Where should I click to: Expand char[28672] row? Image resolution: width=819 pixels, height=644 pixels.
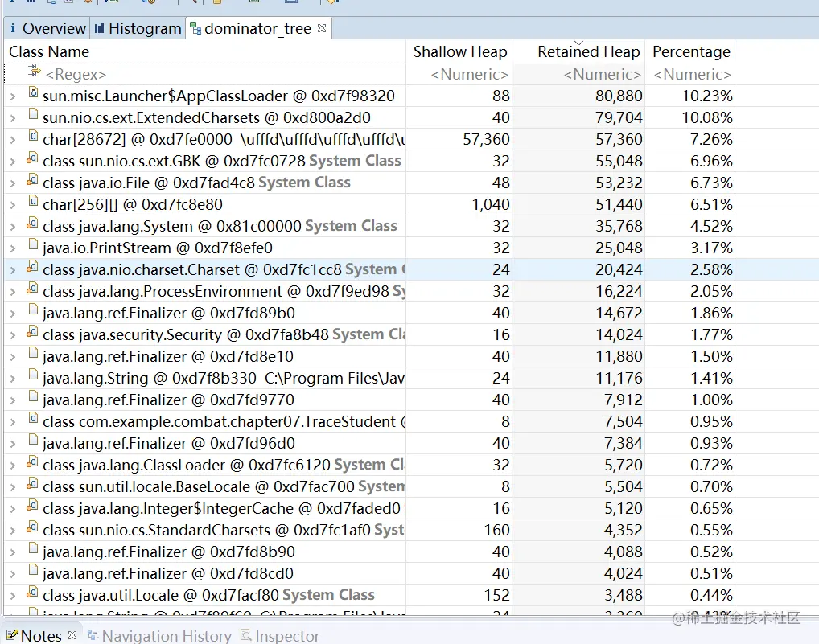[13, 139]
